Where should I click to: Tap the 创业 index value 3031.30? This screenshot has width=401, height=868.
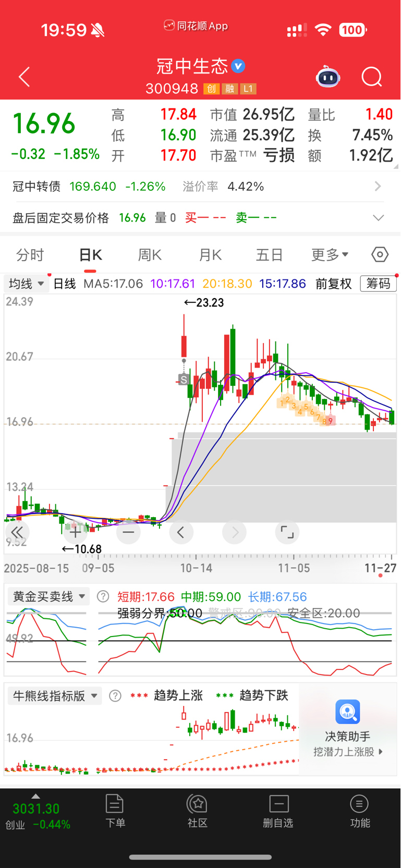pyautogui.click(x=36, y=809)
